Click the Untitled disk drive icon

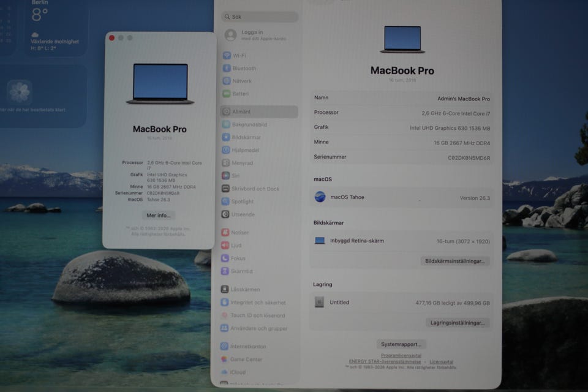click(x=319, y=302)
